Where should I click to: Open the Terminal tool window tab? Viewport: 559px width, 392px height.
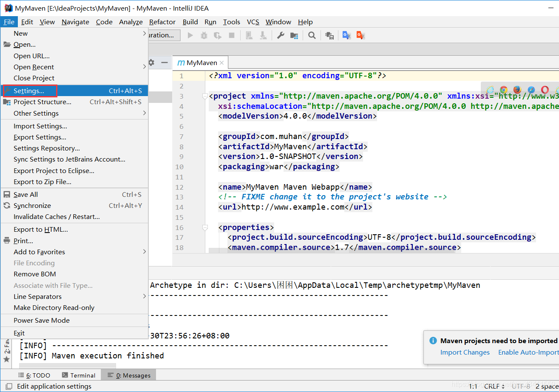tap(79, 375)
